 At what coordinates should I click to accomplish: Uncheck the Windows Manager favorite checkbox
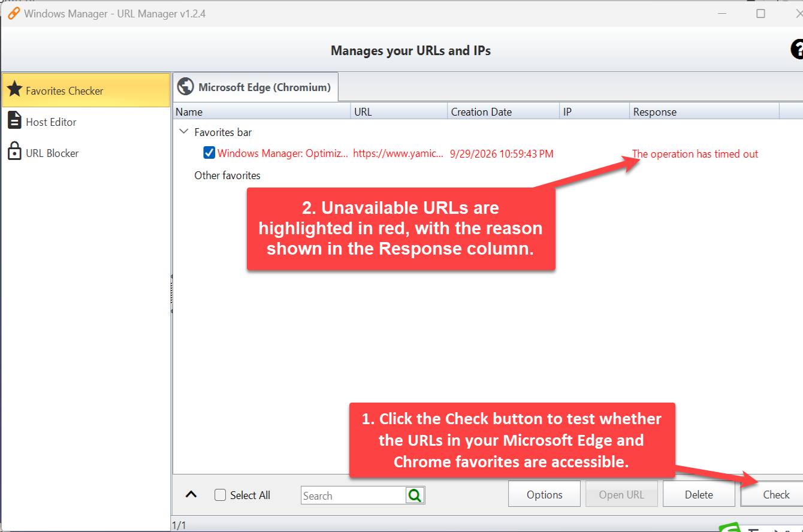[x=209, y=153]
